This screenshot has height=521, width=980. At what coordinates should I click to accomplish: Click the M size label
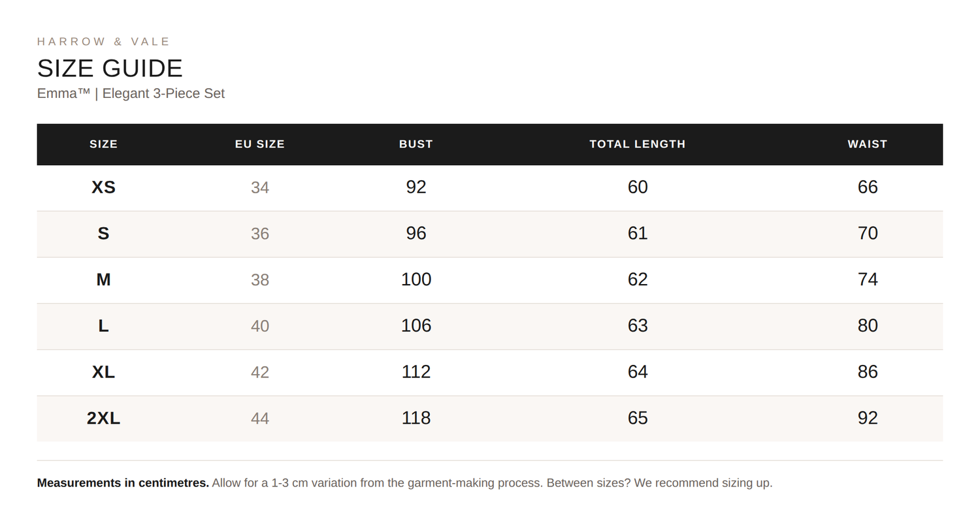(x=103, y=279)
